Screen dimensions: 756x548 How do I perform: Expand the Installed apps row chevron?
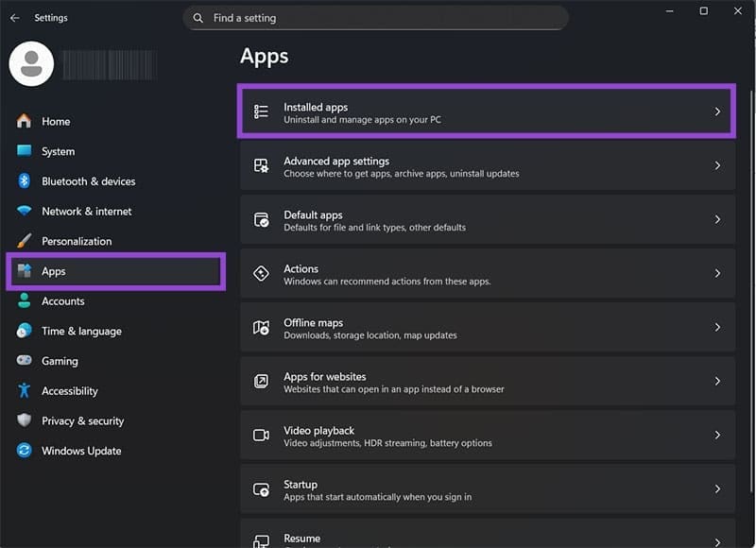[716, 111]
